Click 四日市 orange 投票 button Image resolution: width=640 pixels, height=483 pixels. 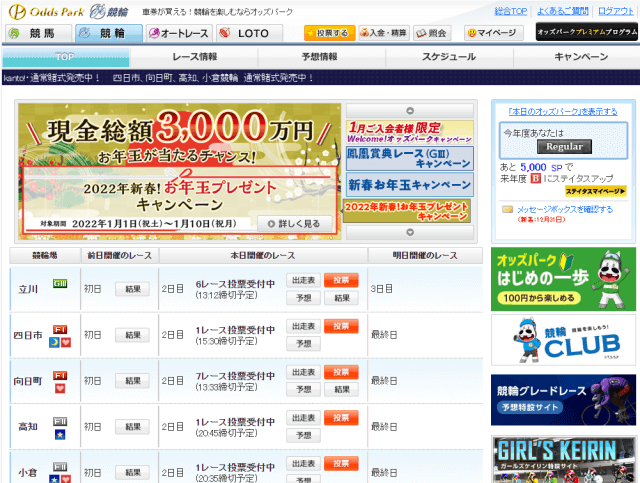coord(341,326)
